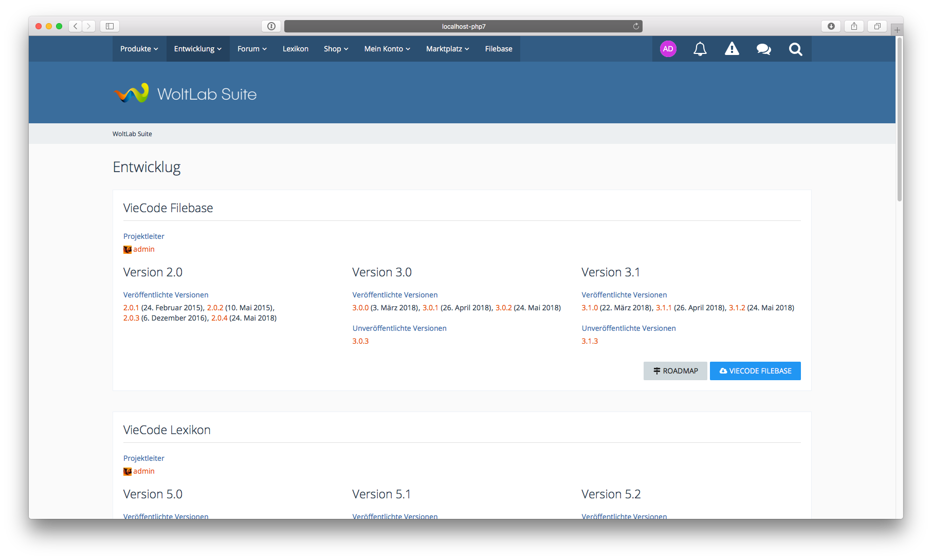Select the Filebase menu item
This screenshot has width=932, height=560.
[x=499, y=49]
